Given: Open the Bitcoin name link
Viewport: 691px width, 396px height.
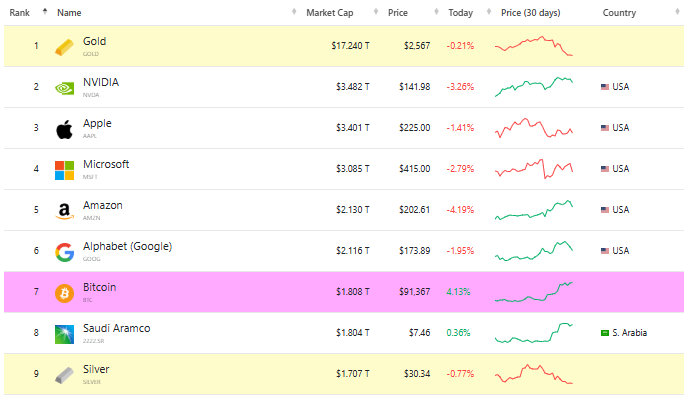Looking at the screenshot, I should pos(100,287).
